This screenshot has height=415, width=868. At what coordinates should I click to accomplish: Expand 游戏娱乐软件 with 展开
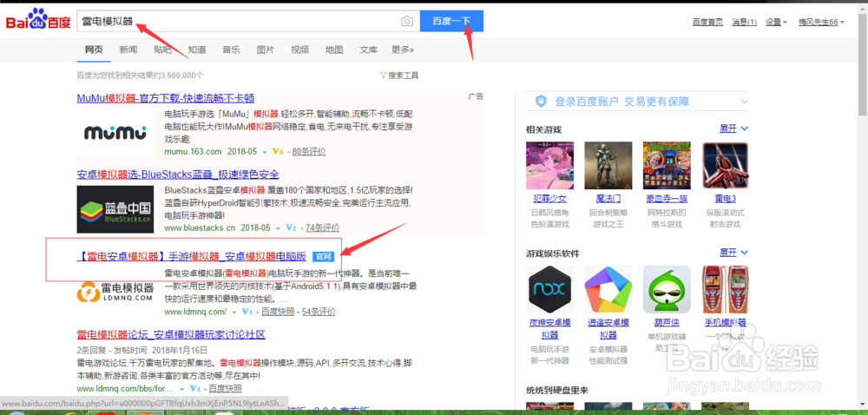point(733,253)
